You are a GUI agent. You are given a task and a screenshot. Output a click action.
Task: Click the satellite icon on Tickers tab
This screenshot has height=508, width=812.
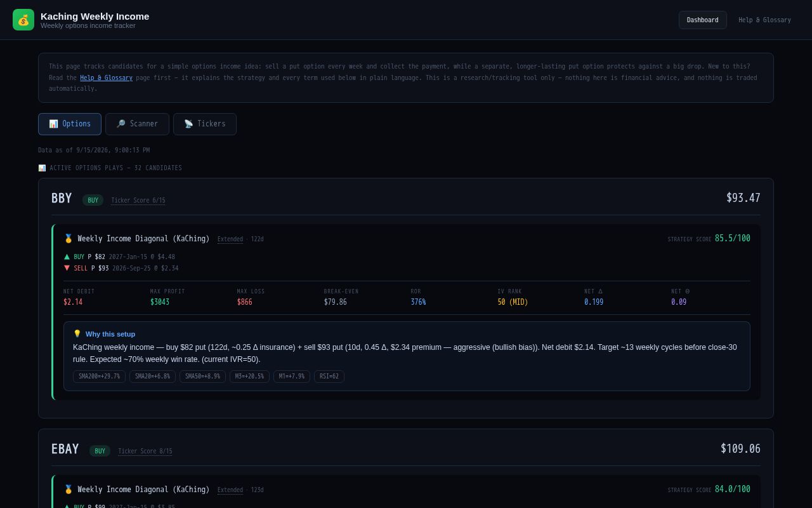tap(188, 124)
